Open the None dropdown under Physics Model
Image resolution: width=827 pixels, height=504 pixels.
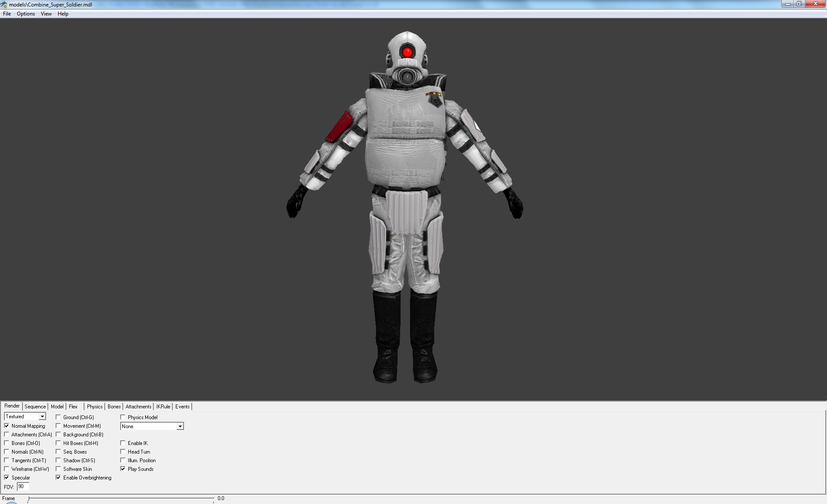[152, 426]
